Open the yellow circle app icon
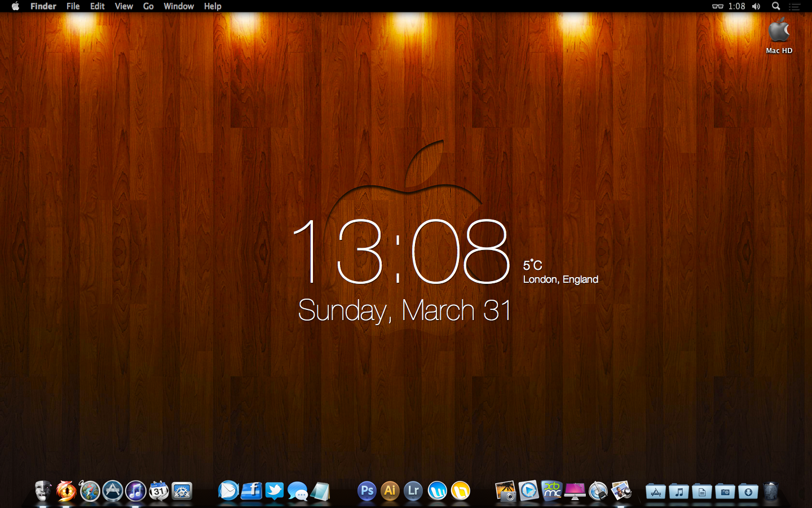The image size is (812, 508). pos(460,491)
